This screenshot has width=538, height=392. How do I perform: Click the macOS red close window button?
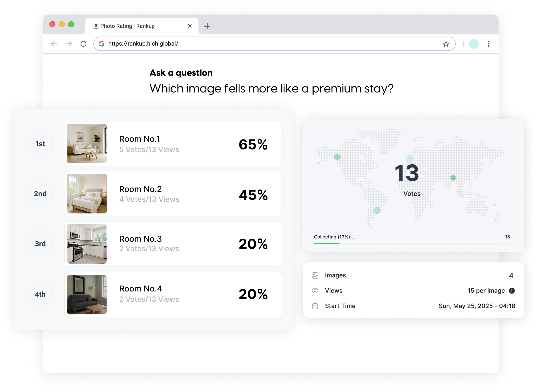(52, 24)
